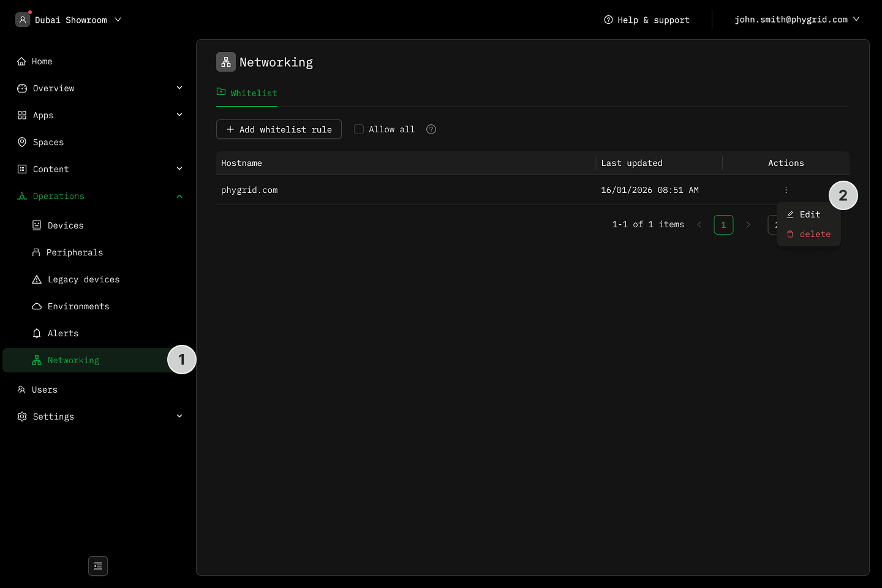Click the Legacy devices warning icon
Screen dimensions: 882x588
pos(37,279)
